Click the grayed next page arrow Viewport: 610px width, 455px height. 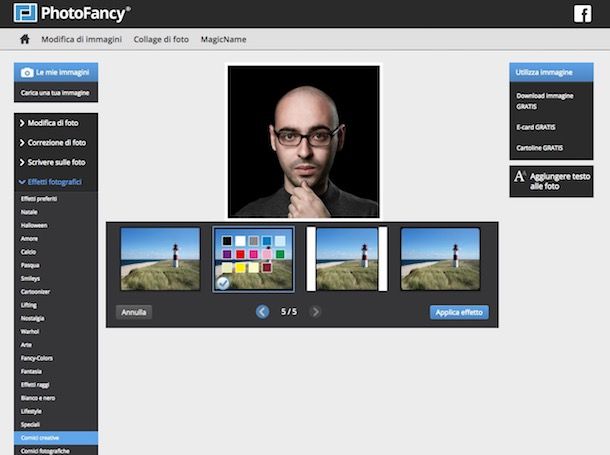click(x=316, y=312)
